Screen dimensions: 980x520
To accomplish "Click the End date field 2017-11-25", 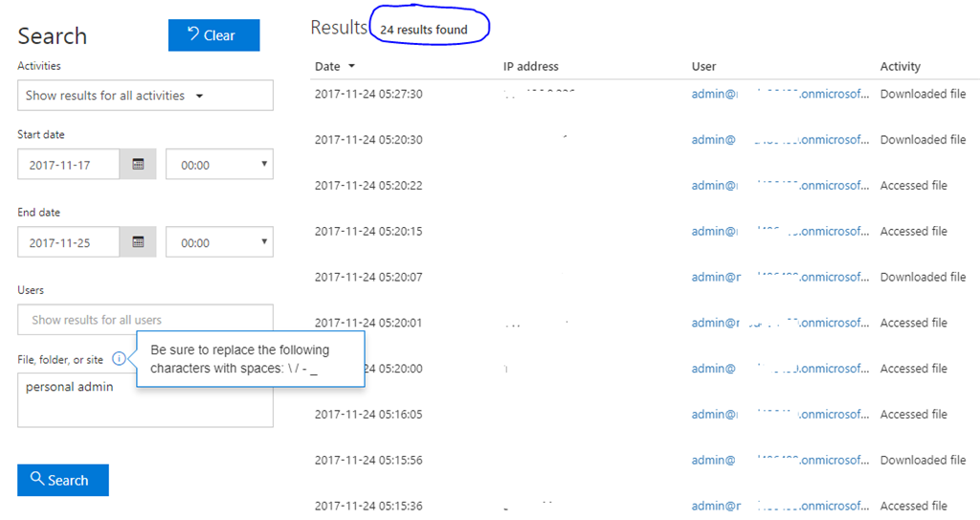I will 68,241.
